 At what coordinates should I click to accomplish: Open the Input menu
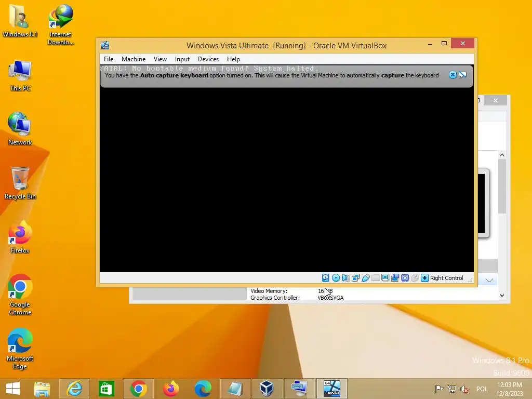(x=182, y=59)
